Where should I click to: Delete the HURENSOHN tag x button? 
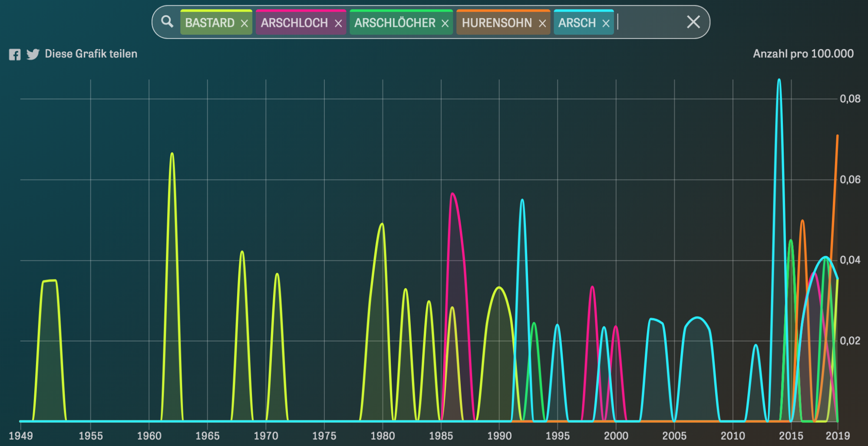542,23
